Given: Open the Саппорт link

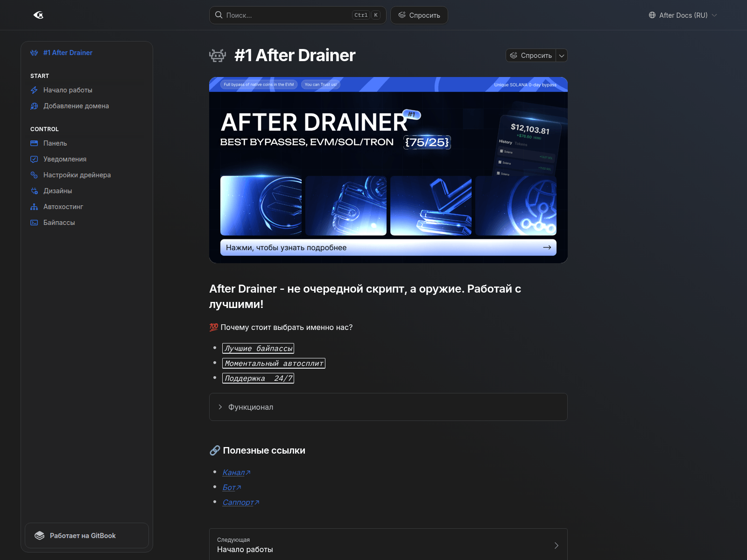Looking at the screenshot, I should click(x=238, y=502).
